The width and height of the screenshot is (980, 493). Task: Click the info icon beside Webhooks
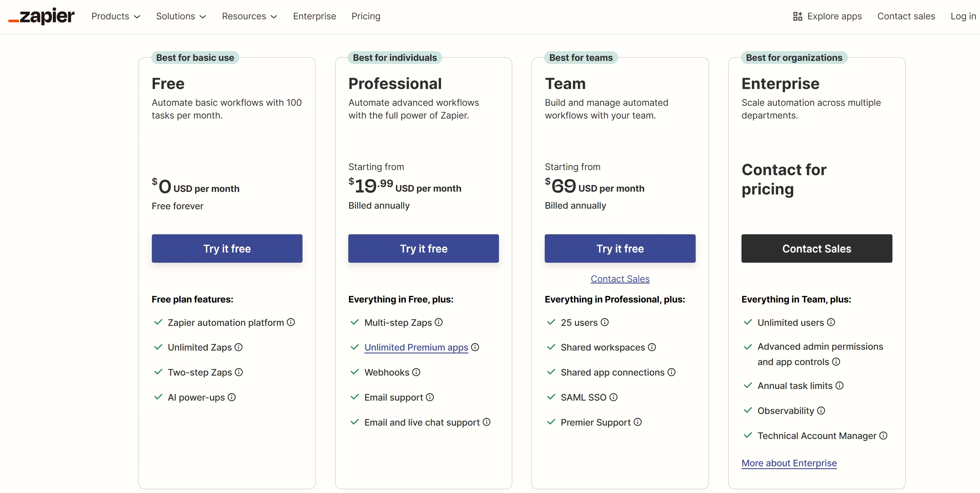point(416,373)
